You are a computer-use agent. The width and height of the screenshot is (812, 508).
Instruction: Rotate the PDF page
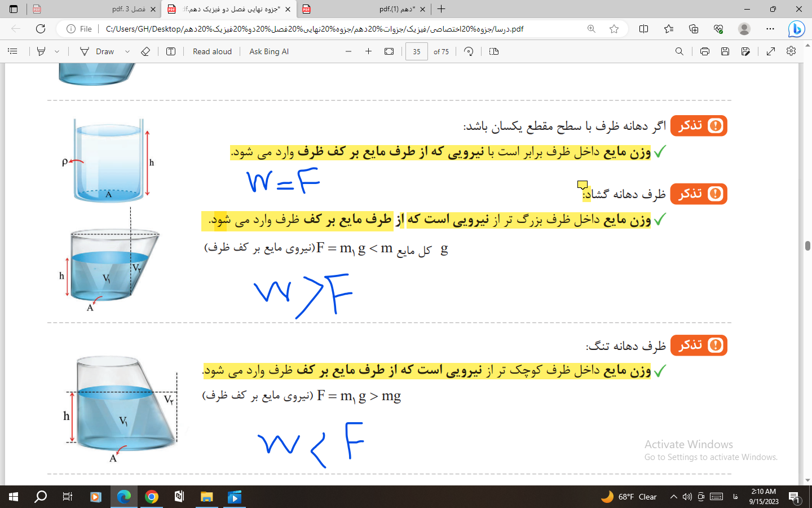click(x=469, y=51)
